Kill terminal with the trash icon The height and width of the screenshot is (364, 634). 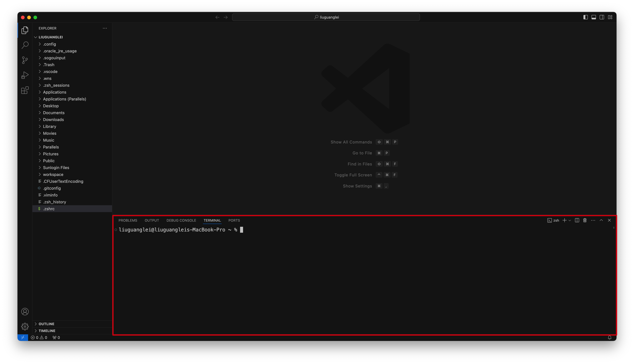[x=585, y=220]
